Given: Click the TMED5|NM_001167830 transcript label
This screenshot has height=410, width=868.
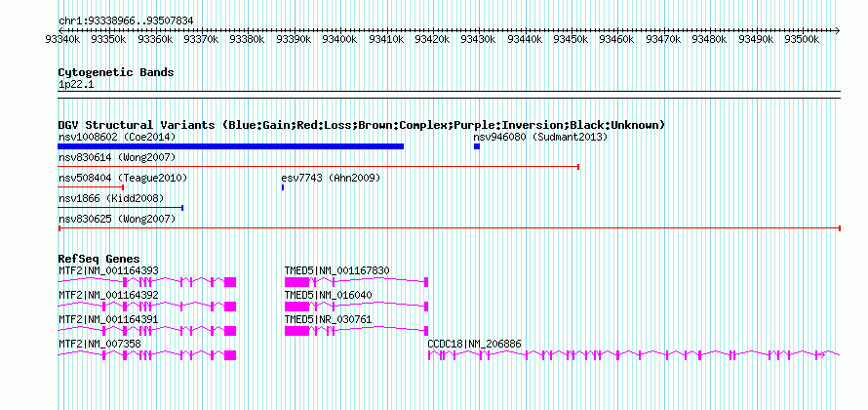Looking at the screenshot, I should pos(337,271).
